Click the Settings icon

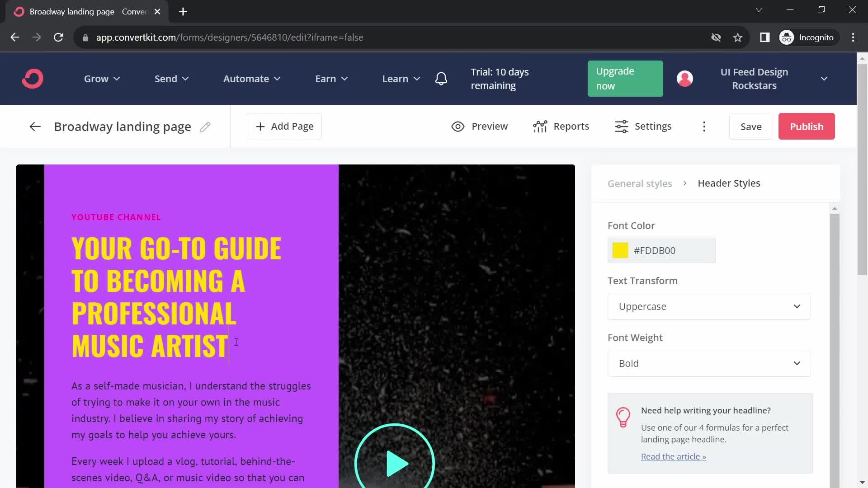(622, 127)
